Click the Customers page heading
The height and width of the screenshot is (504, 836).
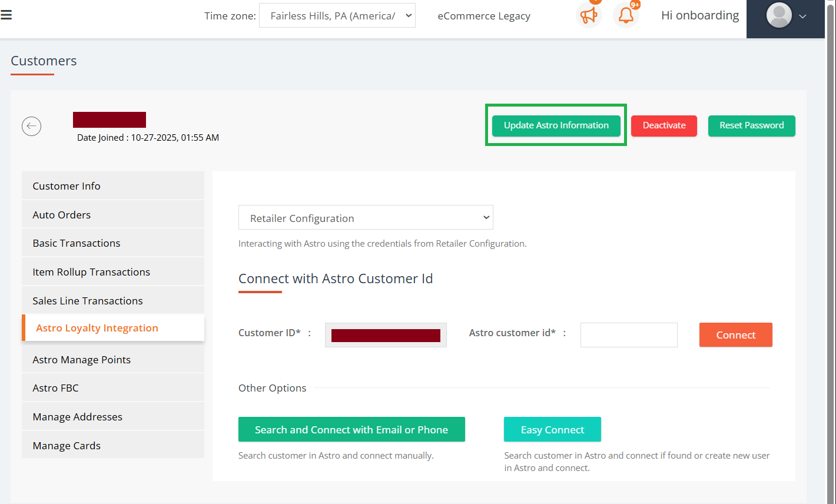[x=44, y=61]
